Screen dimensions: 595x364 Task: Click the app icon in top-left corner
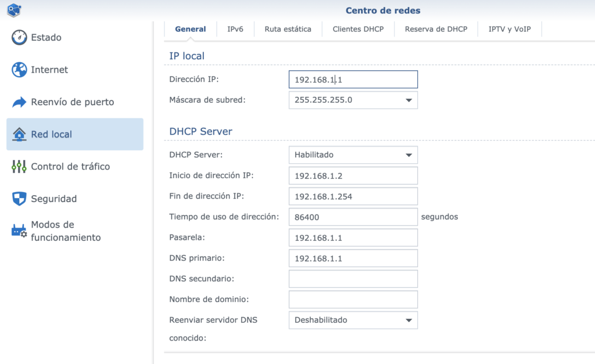click(13, 10)
